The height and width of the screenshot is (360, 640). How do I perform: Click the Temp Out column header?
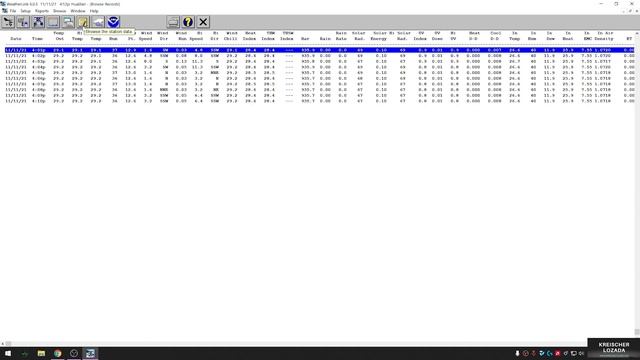click(59, 36)
